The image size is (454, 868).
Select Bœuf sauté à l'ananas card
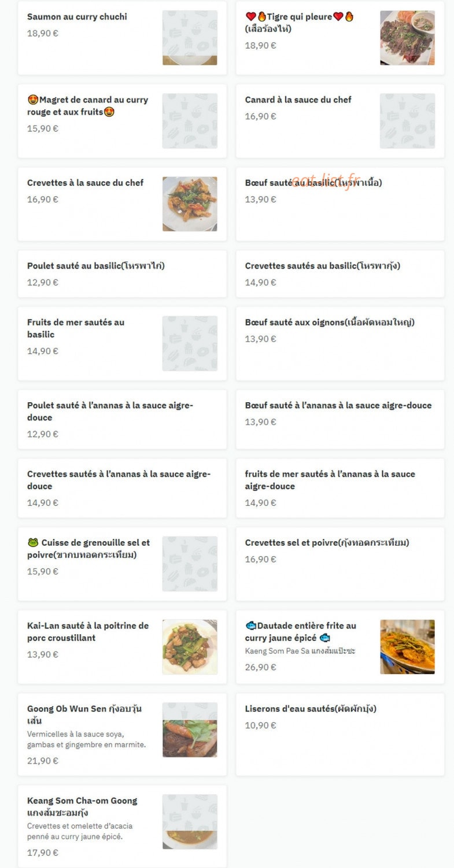pos(340,420)
